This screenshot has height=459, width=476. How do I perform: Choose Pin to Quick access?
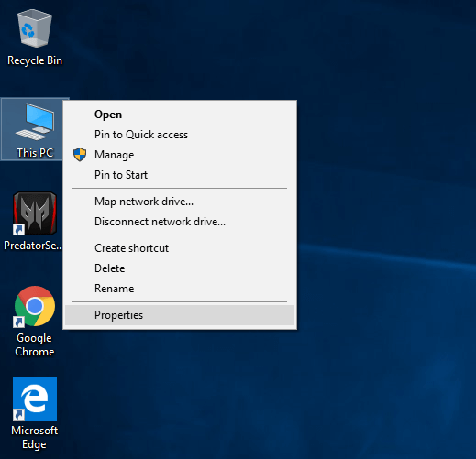tap(180, 135)
